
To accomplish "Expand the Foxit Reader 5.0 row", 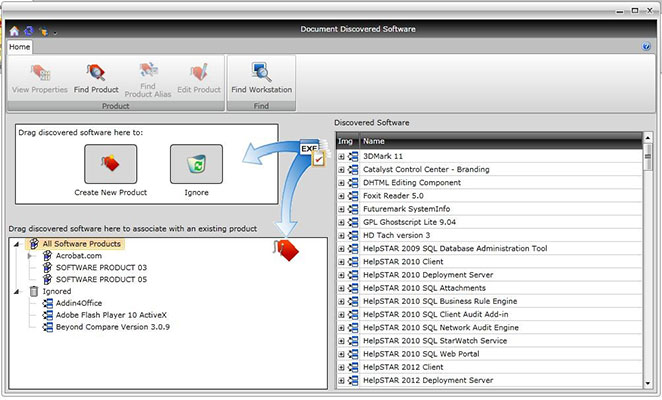I will [341, 196].
